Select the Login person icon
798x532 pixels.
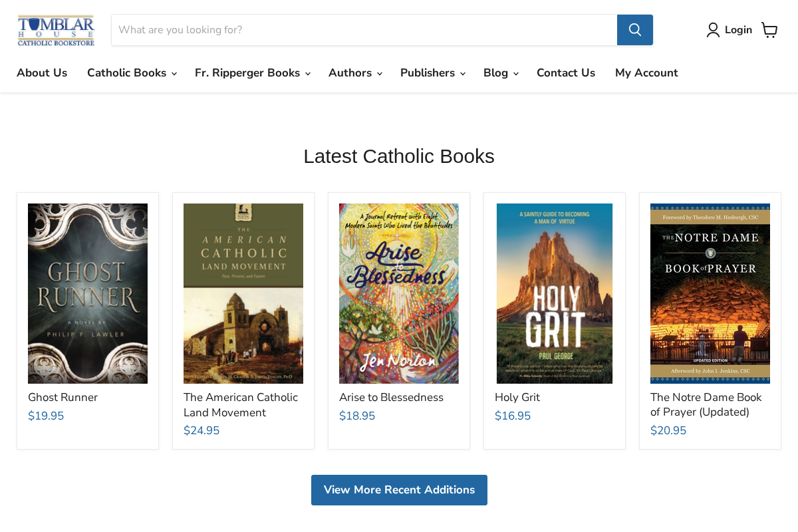[713, 29]
